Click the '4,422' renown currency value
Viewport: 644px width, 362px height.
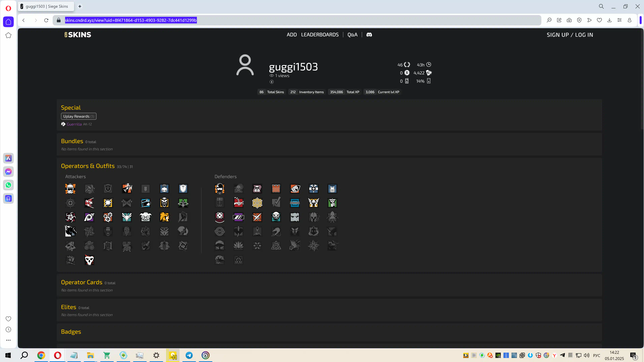(x=419, y=73)
